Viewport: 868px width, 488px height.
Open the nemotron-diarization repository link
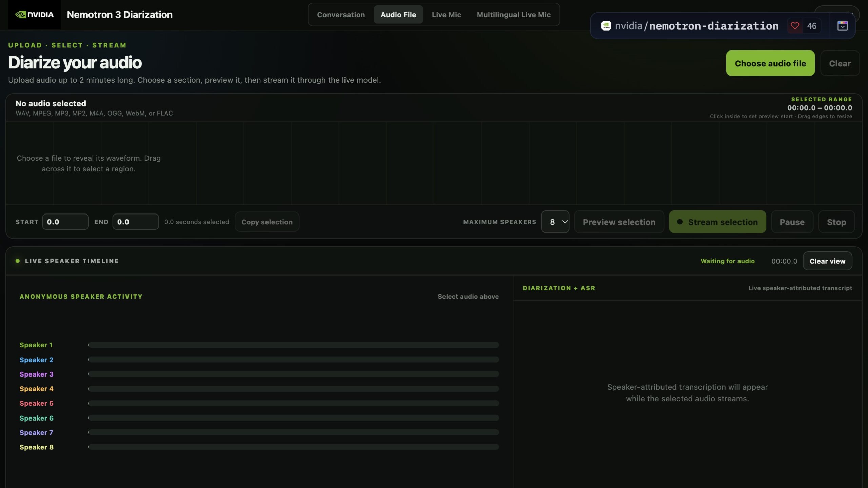tap(713, 26)
